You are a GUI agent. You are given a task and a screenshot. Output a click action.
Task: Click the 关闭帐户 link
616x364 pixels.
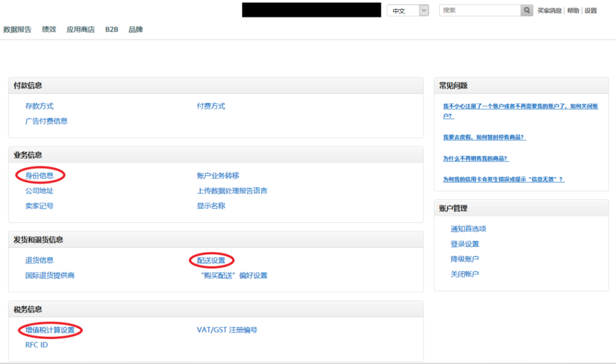464,273
